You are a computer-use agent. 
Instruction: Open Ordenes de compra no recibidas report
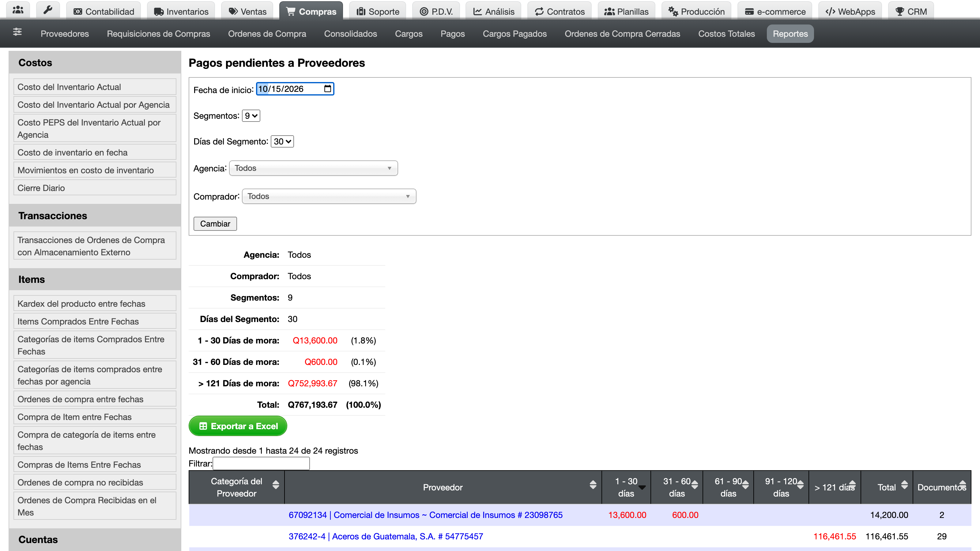point(95,482)
